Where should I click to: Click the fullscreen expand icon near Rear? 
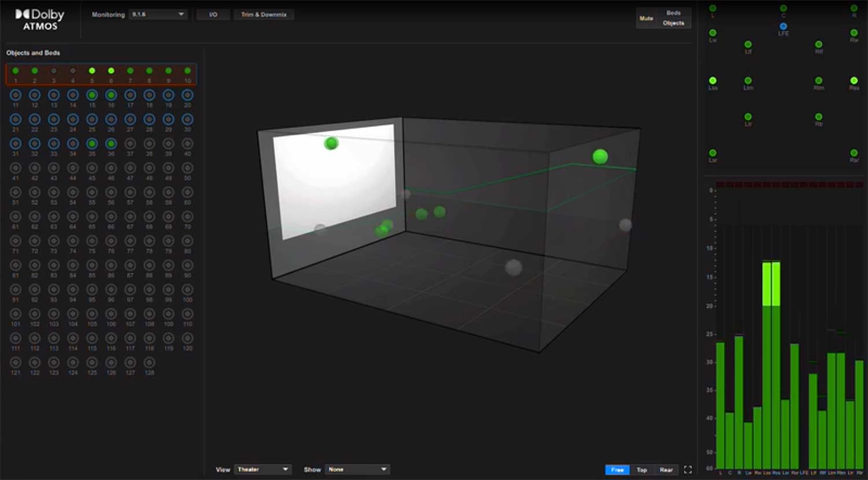pos(687,470)
